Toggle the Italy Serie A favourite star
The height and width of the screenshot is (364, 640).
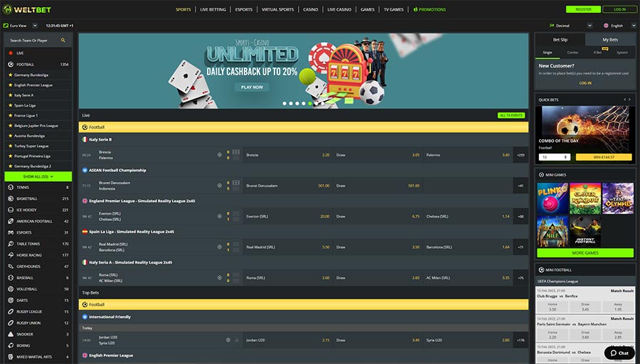click(11, 95)
